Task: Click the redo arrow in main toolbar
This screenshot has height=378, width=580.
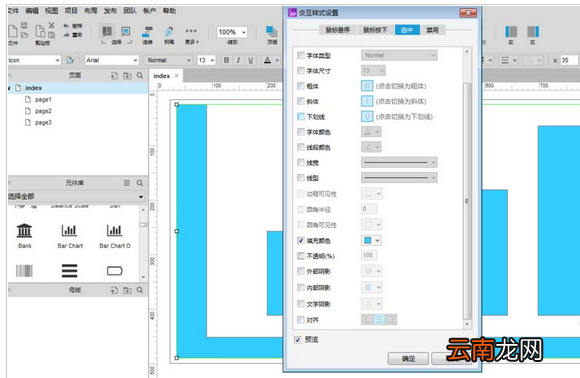Action: click(66, 35)
